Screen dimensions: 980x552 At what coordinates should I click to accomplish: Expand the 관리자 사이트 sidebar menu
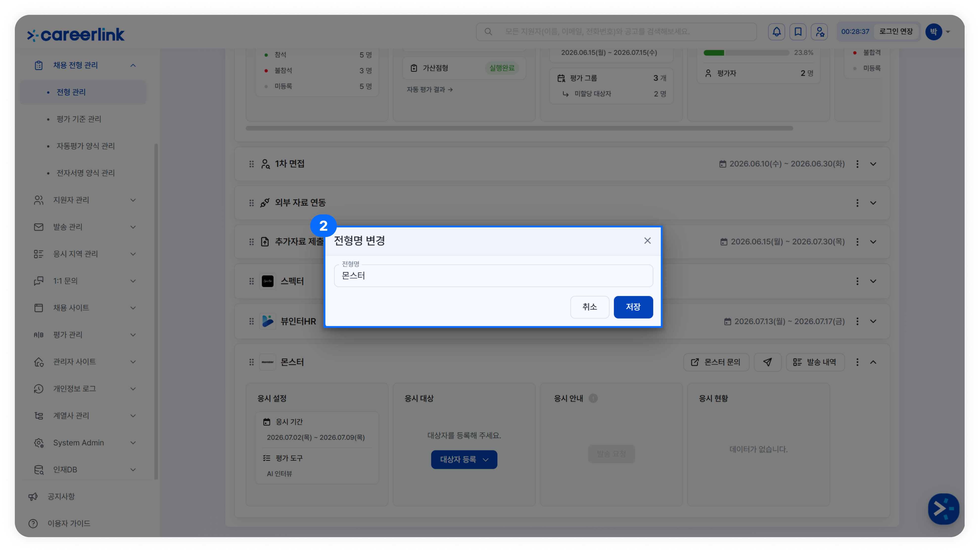coord(133,362)
